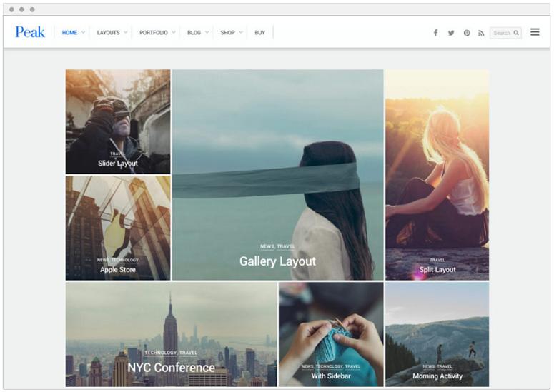The image size is (554, 392).
Task: Open the Slider Layout post title
Action: (x=118, y=163)
